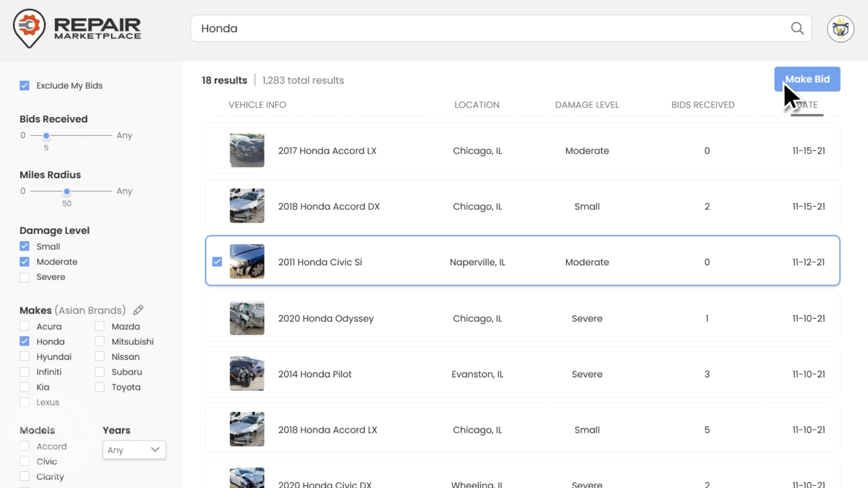Open 2014 Honda Pilot thumbnail
Image resolution: width=868 pixels, height=488 pixels.
[x=247, y=373]
